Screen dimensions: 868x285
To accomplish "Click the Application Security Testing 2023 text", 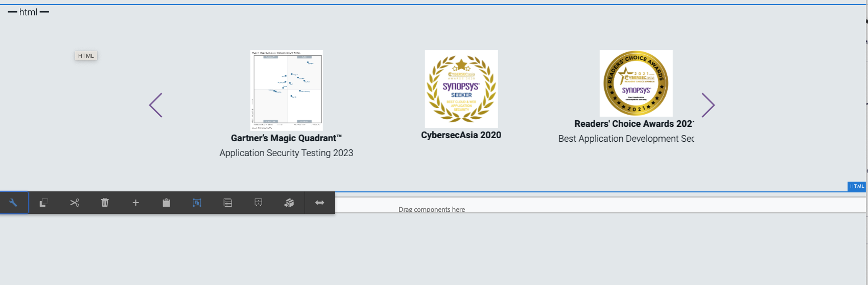I will pyautogui.click(x=286, y=153).
